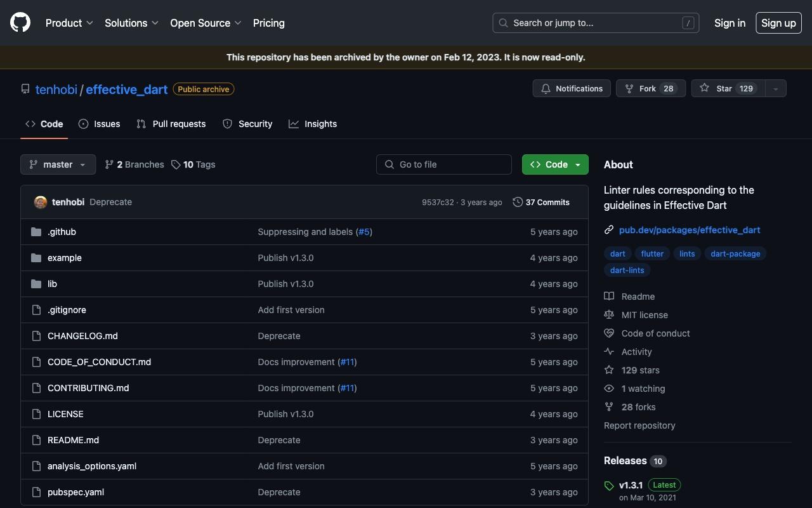Click the dart topic tag
The width and height of the screenshot is (812, 508).
click(617, 253)
